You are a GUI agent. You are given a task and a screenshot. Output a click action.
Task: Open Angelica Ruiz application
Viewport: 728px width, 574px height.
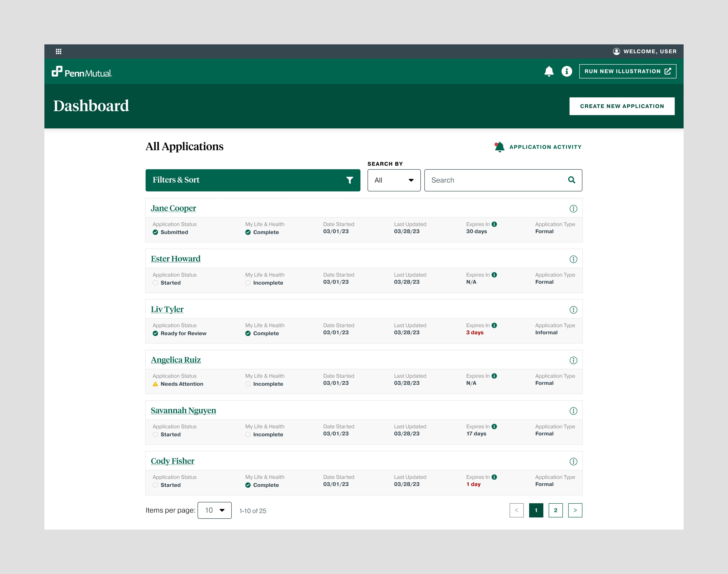click(x=176, y=360)
